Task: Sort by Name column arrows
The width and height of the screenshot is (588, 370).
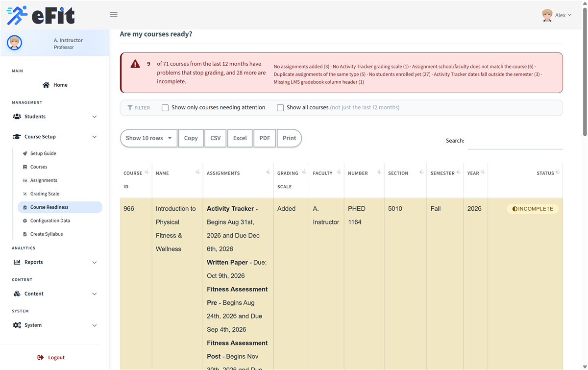Action: pyautogui.click(x=197, y=172)
